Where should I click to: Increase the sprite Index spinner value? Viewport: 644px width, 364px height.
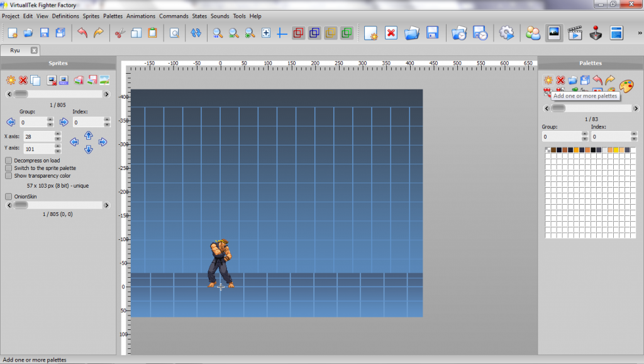107,120
